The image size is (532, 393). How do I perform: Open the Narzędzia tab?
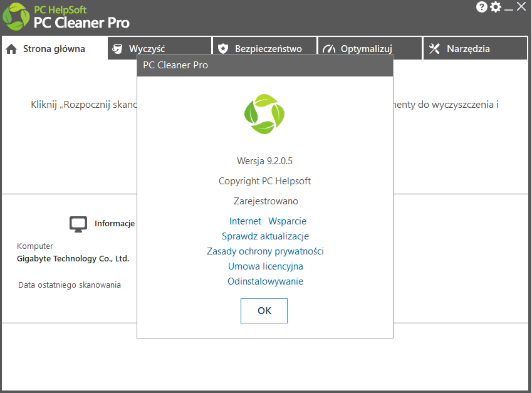point(476,48)
